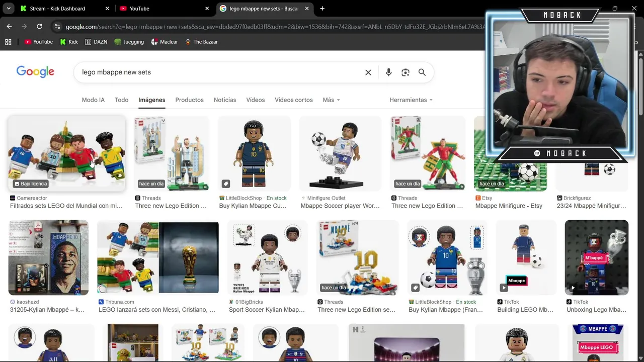This screenshot has height=362, width=644.
Task: Start voice search with the microphone icon
Action: pyautogui.click(x=388, y=72)
